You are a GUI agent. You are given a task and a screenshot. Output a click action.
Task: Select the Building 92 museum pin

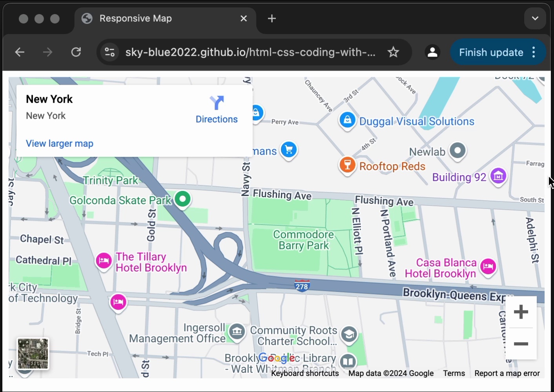pos(498,176)
